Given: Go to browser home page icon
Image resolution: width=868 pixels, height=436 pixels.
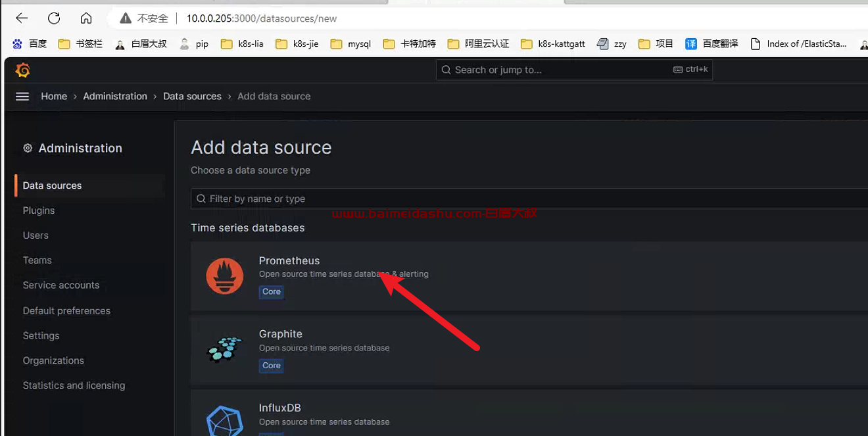Looking at the screenshot, I should 86,18.
